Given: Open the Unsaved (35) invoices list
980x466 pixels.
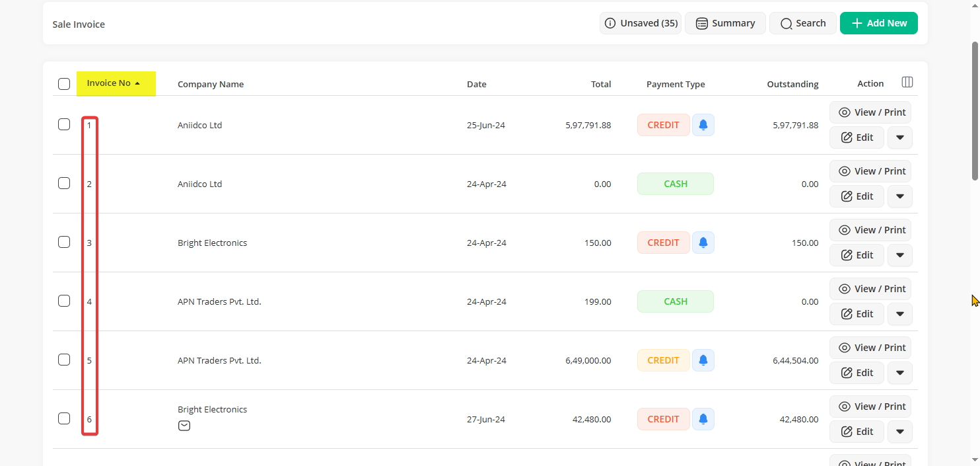Looking at the screenshot, I should pyautogui.click(x=641, y=23).
